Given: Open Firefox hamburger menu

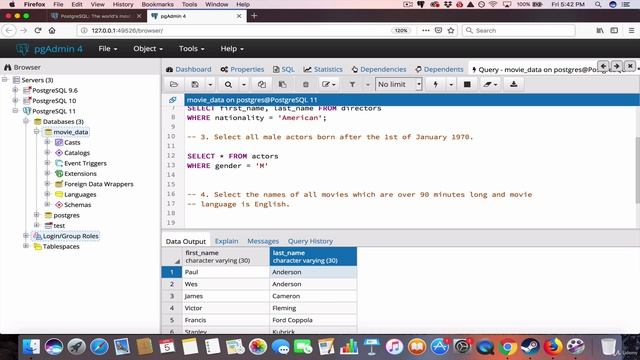Looking at the screenshot, I should pos(631,31).
